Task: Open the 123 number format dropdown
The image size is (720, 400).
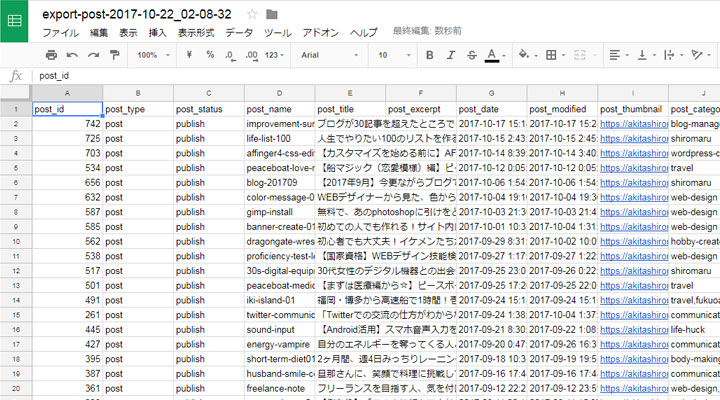Action: pos(274,55)
